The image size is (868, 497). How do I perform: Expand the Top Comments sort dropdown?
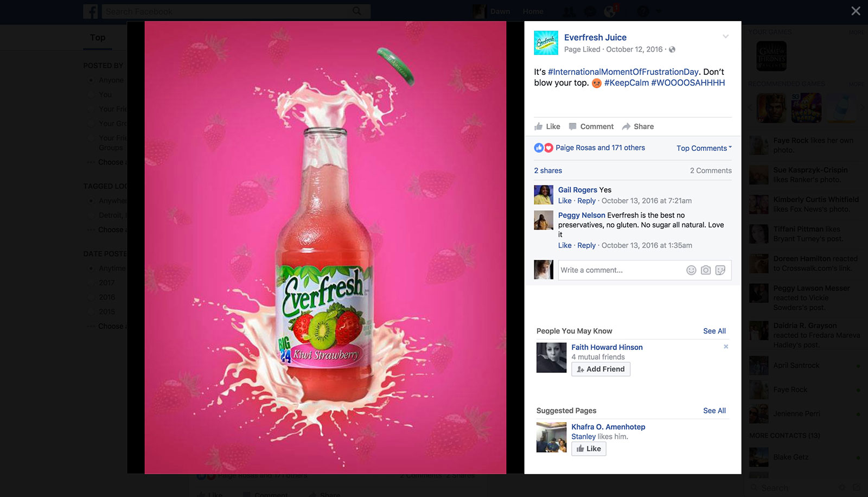tap(704, 148)
